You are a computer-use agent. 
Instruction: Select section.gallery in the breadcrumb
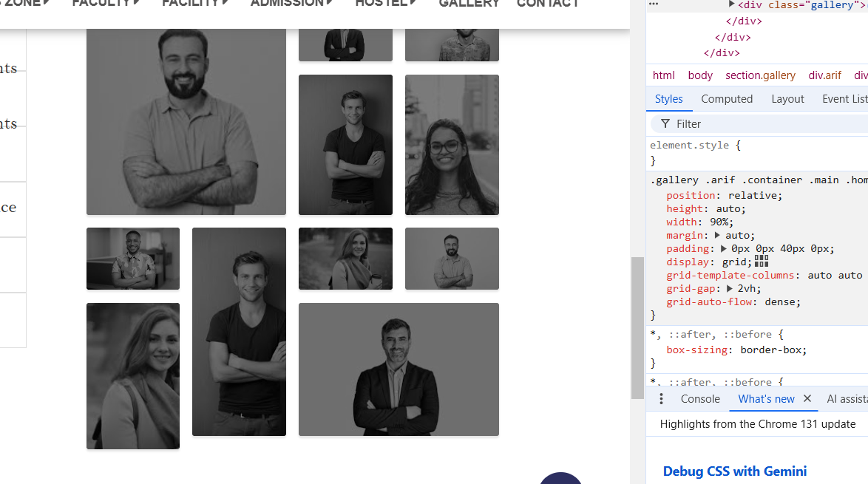point(760,75)
